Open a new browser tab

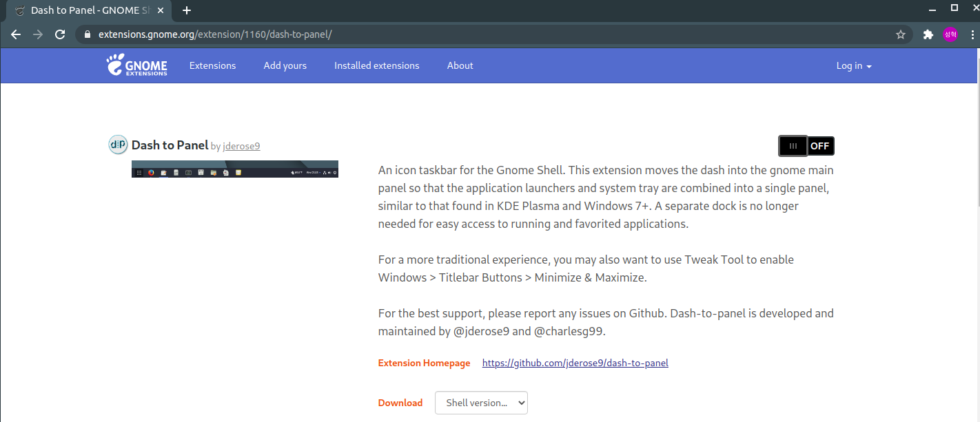[187, 10]
